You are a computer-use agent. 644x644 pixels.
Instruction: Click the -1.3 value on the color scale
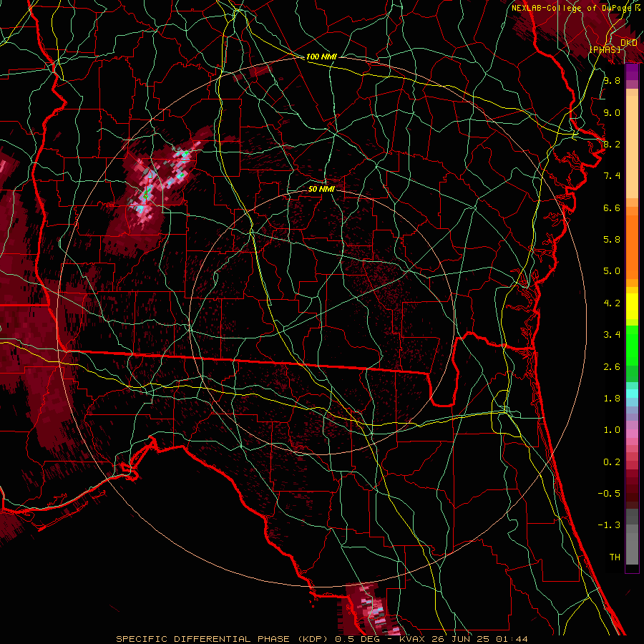(x=609, y=525)
